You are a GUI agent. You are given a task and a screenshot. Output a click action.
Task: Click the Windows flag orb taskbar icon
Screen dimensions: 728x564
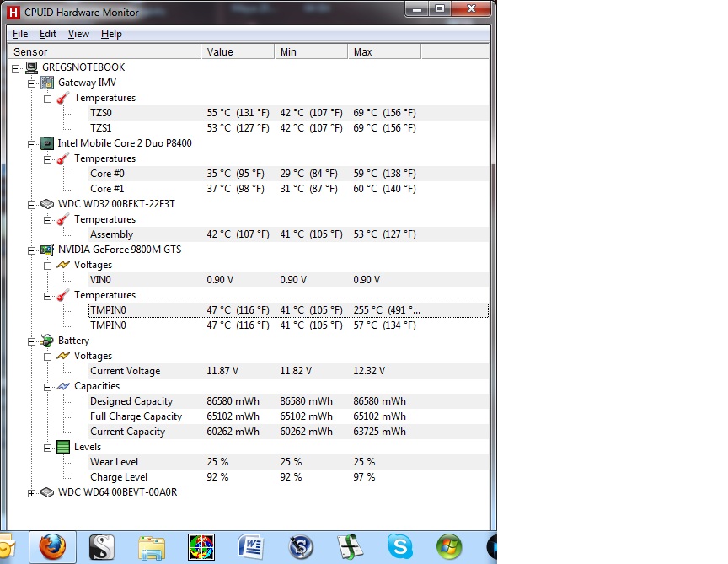point(449,547)
